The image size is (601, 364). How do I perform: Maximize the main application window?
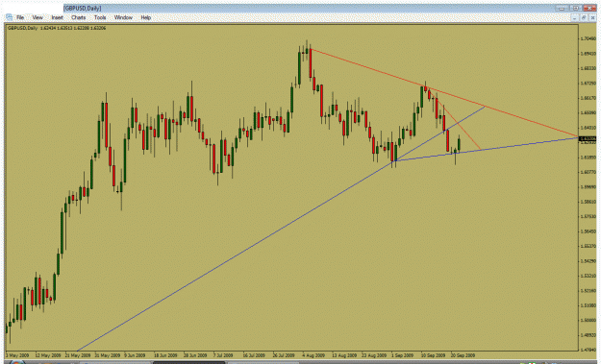tap(576, 8)
